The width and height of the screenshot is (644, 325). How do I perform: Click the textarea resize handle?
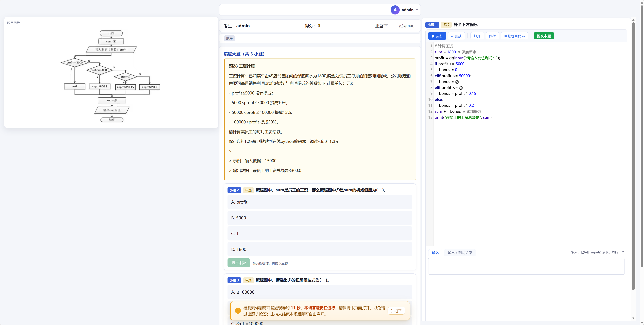(622, 273)
